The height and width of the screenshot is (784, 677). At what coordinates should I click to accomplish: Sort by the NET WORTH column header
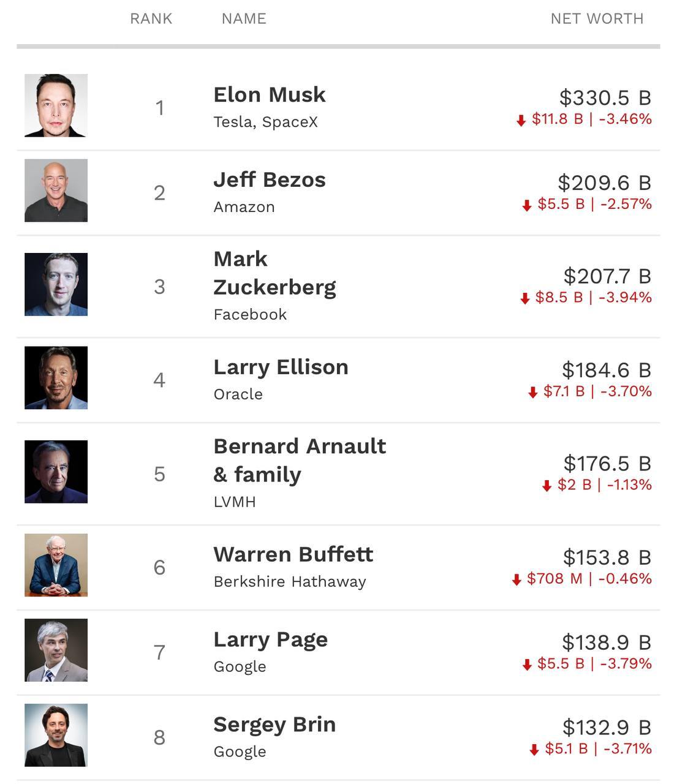pyautogui.click(x=597, y=19)
